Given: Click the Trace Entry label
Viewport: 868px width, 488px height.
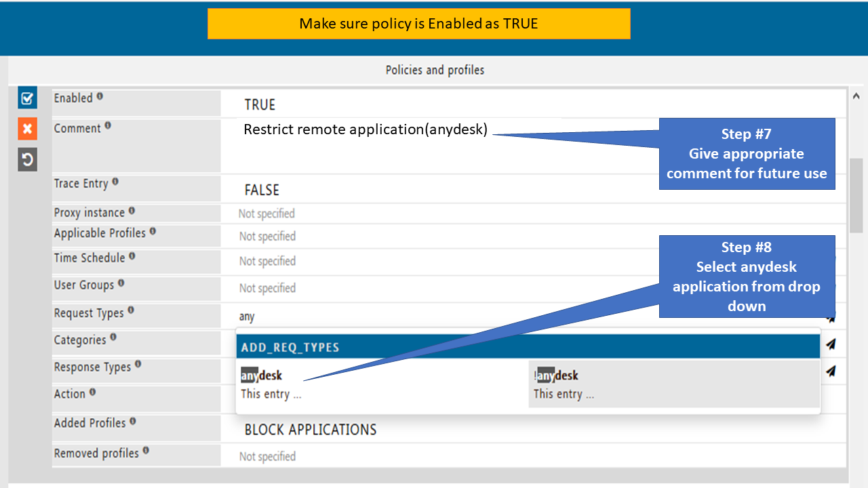Looking at the screenshot, I should [81, 184].
